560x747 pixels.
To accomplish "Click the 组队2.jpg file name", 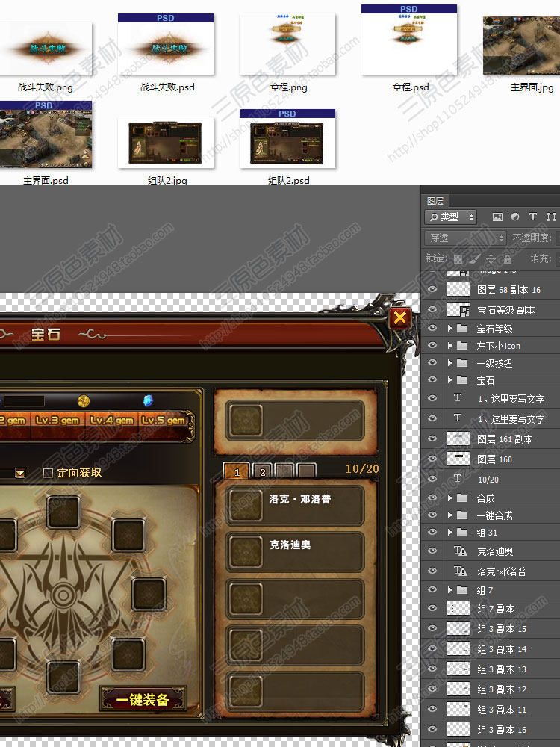I will pyautogui.click(x=167, y=181).
